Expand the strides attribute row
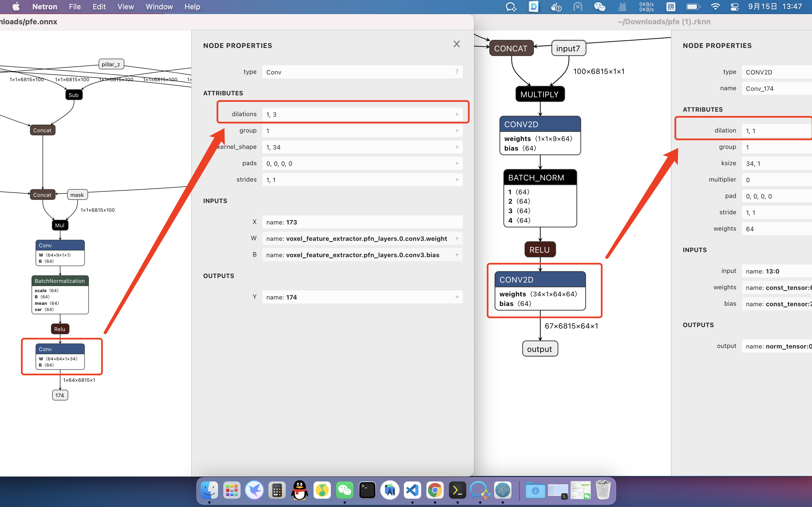This screenshot has height=507, width=812. pos(457,180)
